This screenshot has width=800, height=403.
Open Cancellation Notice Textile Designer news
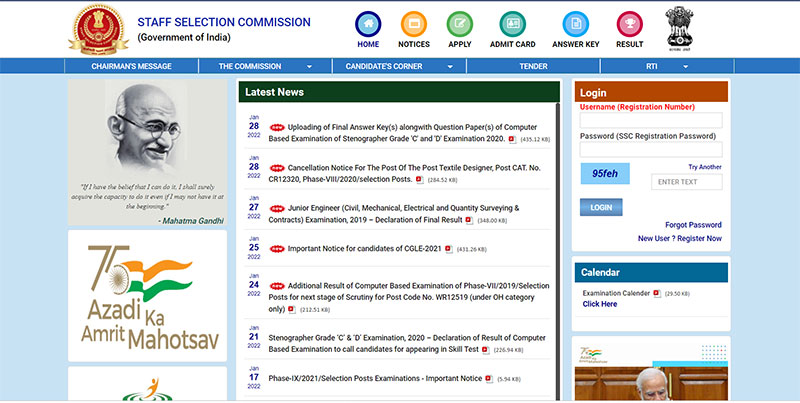coord(405,173)
